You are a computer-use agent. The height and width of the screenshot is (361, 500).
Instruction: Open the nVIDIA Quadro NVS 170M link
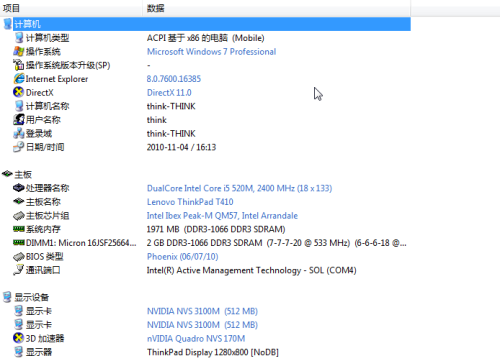[x=196, y=339]
